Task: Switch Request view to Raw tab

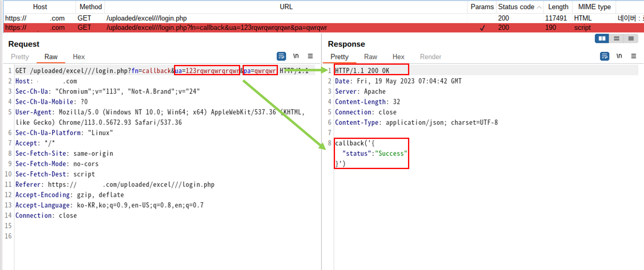Action: pos(51,57)
